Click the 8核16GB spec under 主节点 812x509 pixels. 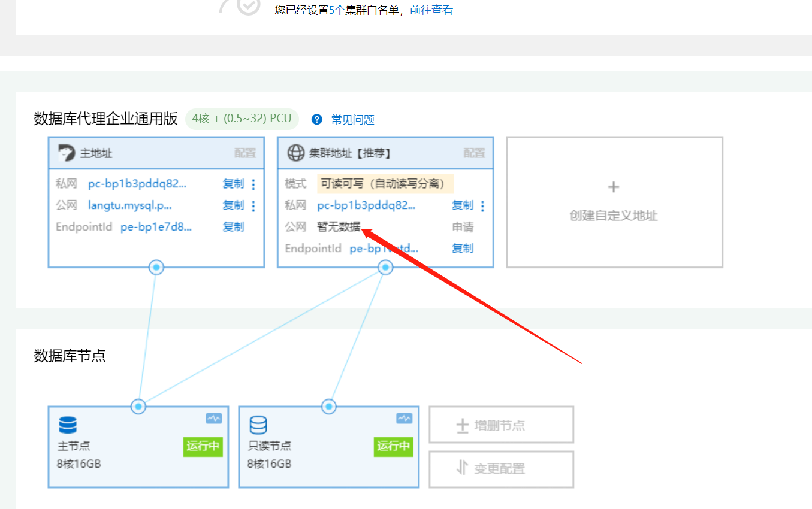pyautogui.click(x=79, y=464)
